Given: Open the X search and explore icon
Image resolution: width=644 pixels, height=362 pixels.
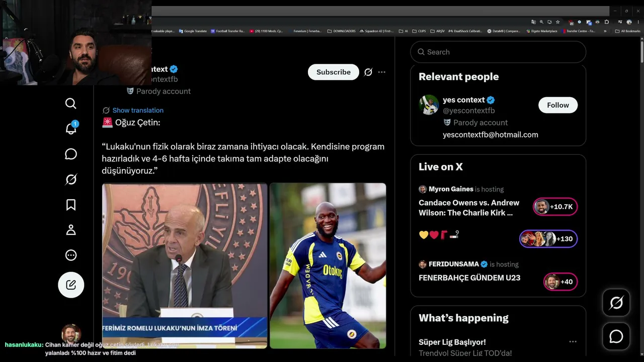Looking at the screenshot, I should [x=71, y=104].
